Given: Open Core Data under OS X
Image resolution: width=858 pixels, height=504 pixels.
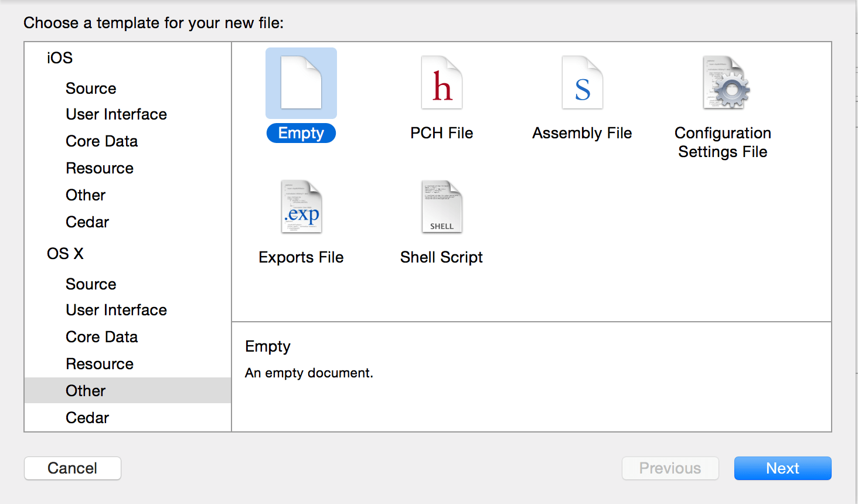Looking at the screenshot, I should (x=101, y=337).
